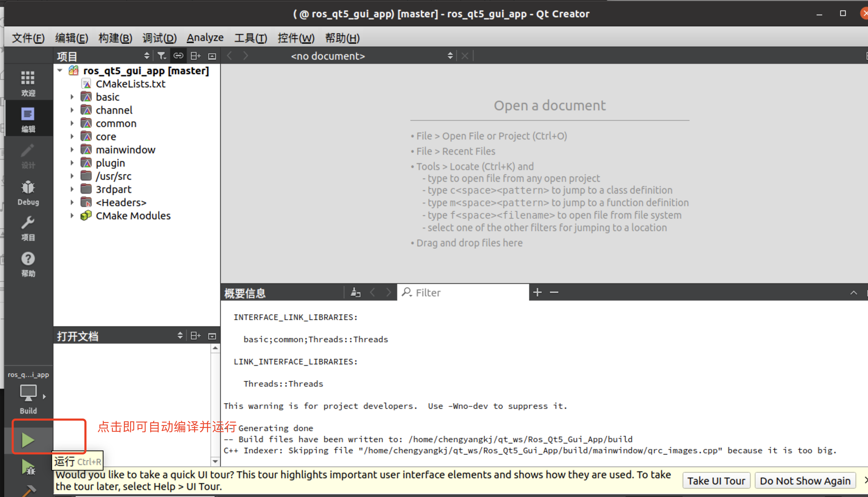Collapse the ros_qt5_gui_app project root
Viewport: 868px width, 497px height.
tap(60, 71)
